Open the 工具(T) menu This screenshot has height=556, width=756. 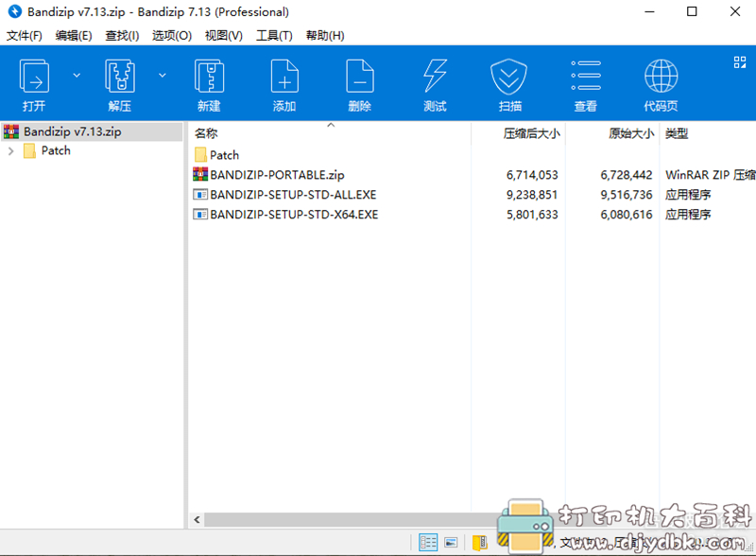(274, 36)
